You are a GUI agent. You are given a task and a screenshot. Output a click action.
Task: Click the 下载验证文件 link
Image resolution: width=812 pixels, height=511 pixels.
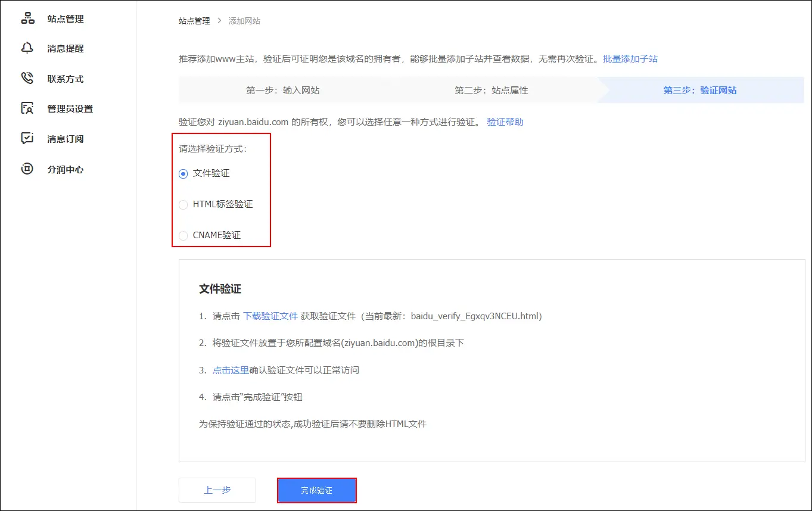pos(270,316)
